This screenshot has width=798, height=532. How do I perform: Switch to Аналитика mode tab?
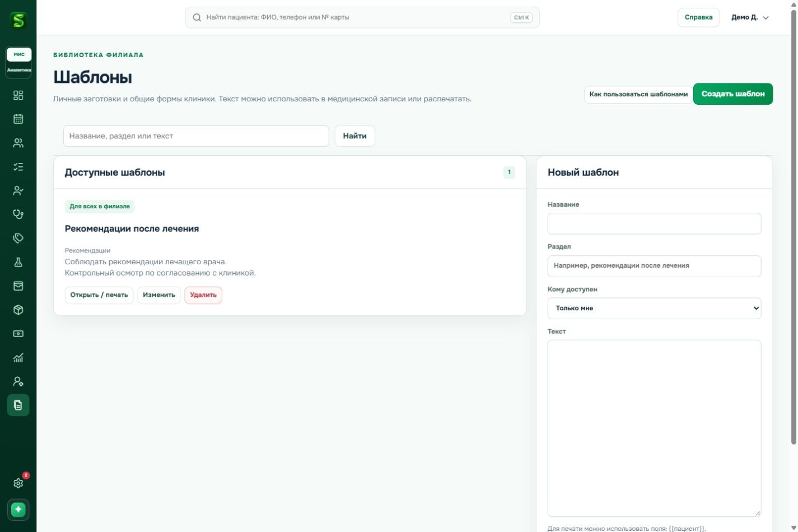pyautogui.click(x=19, y=70)
